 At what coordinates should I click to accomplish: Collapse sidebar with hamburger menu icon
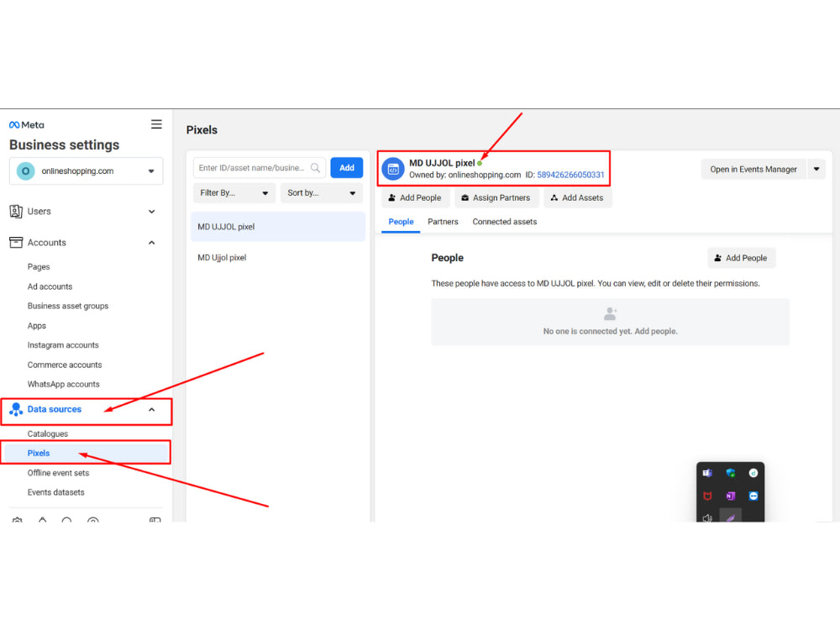[156, 124]
